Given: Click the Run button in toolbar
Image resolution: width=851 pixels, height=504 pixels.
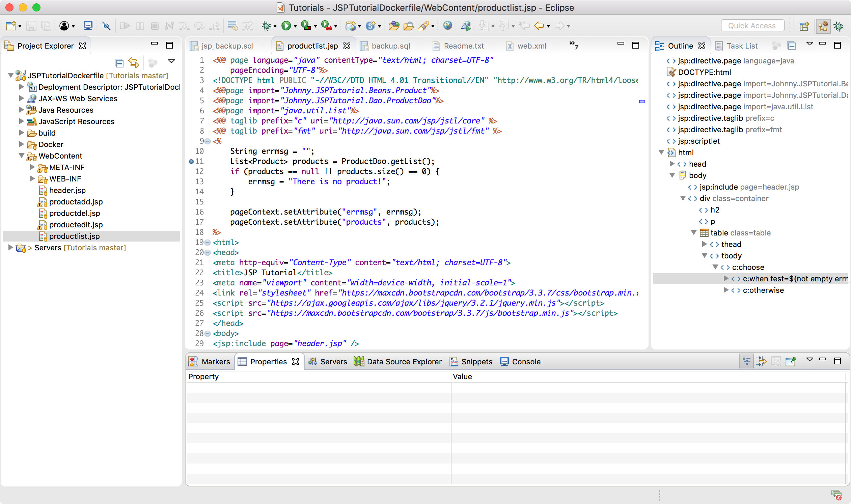Looking at the screenshot, I should tap(287, 25).
